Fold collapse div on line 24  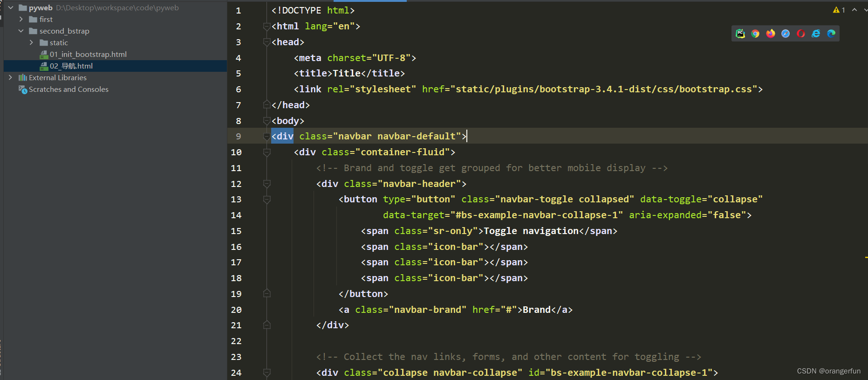[267, 373]
